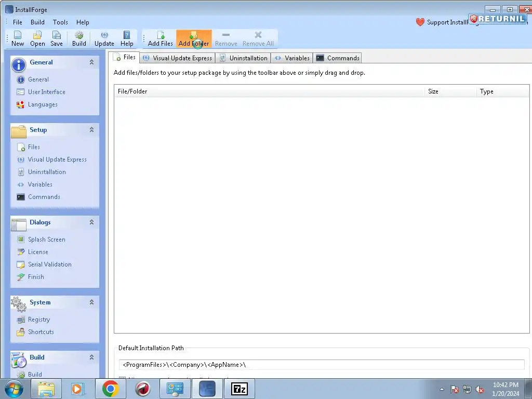This screenshot has height=399, width=532.
Task: Click the muted volume tray icon
Action: coord(480,389)
